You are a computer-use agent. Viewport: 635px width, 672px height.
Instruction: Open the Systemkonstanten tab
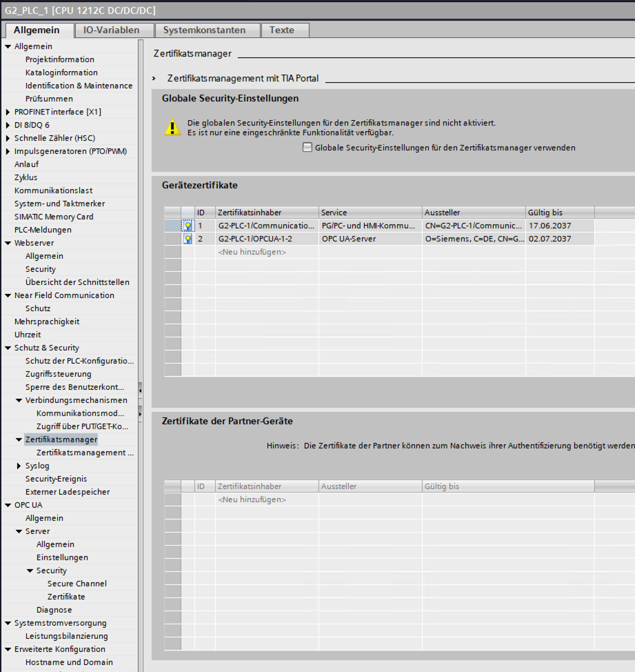pos(204,30)
